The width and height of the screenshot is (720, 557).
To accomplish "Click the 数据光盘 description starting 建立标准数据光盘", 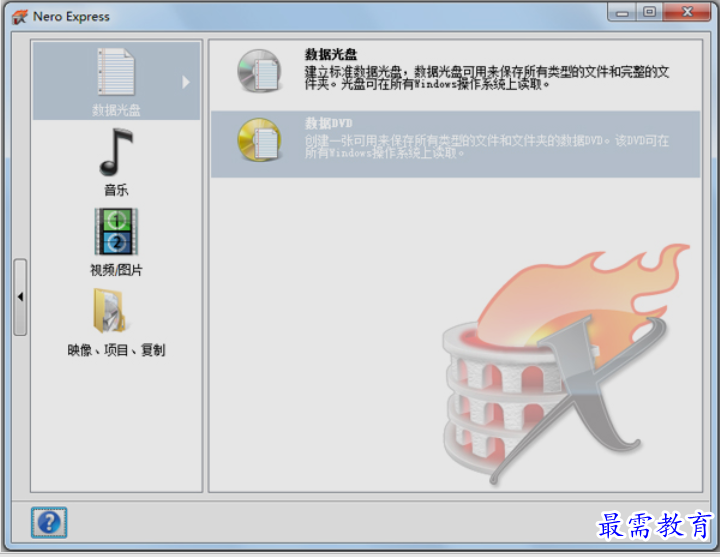I will (x=487, y=78).
